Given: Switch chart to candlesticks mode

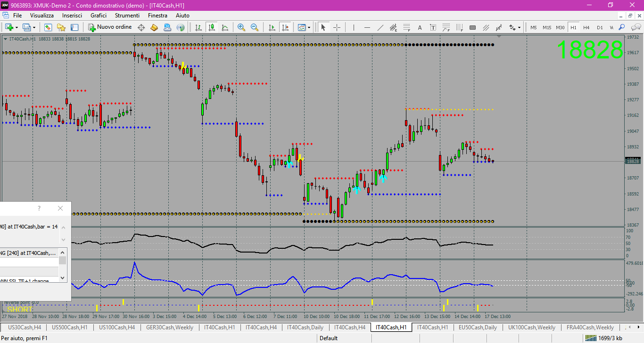Looking at the screenshot, I should tap(212, 27).
